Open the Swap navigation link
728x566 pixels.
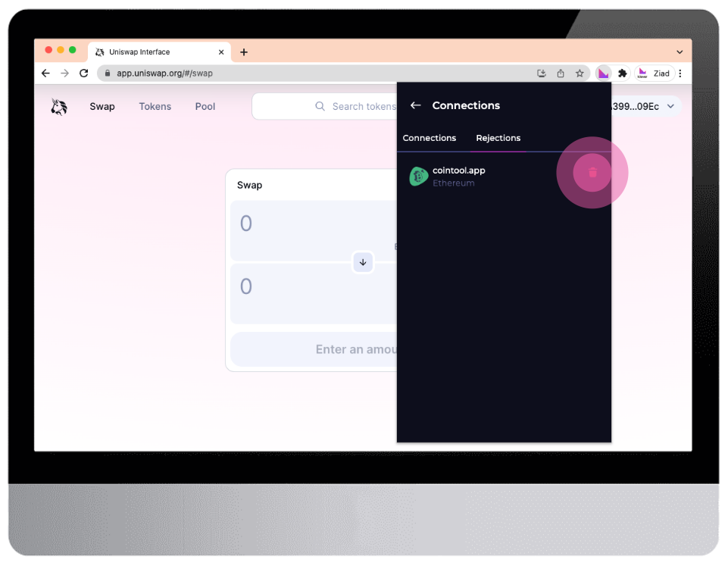pos(102,106)
